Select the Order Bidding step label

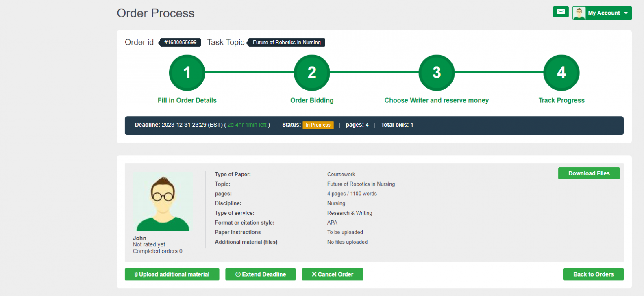tap(312, 100)
